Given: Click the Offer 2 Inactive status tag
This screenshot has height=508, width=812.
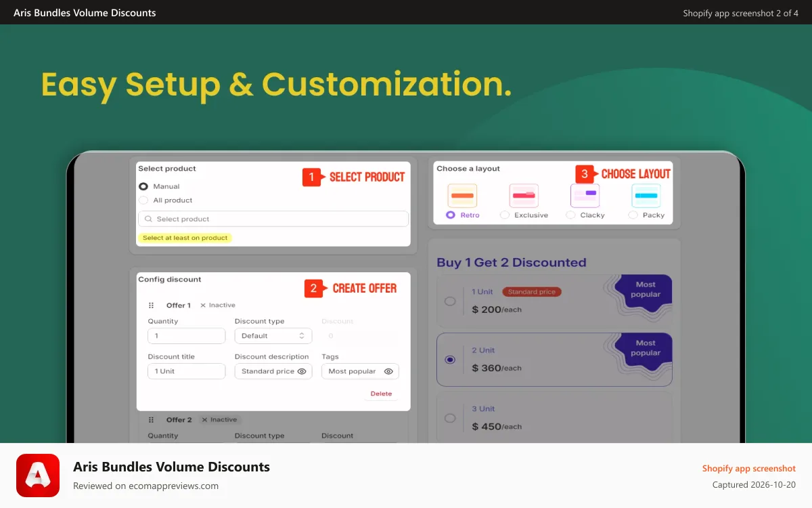Looking at the screenshot, I should 220,420.
